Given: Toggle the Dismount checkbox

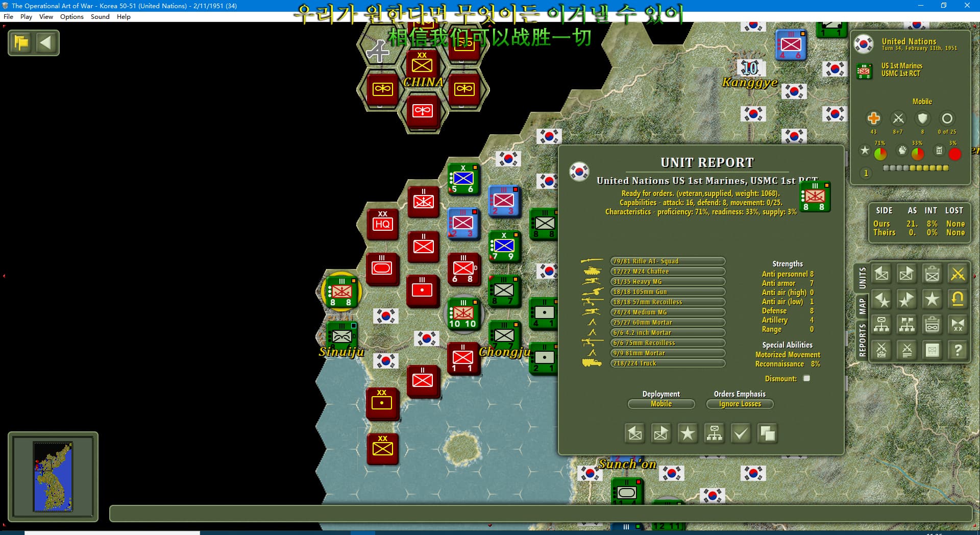Looking at the screenshot, I should pos(806,378).
